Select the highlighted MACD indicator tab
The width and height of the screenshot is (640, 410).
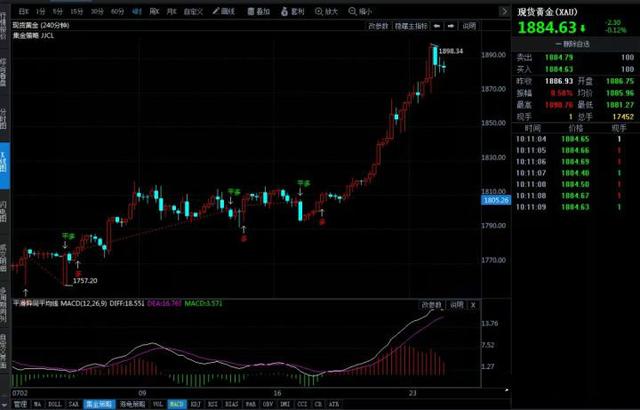(177, 404)
